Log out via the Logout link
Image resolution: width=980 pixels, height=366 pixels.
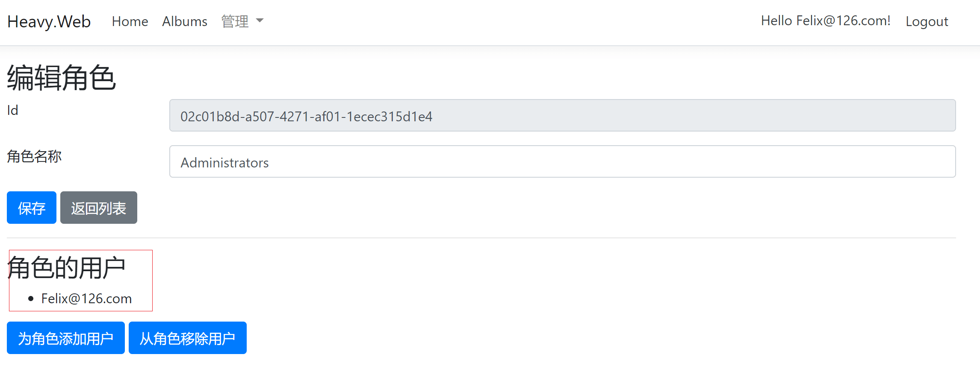927,21
